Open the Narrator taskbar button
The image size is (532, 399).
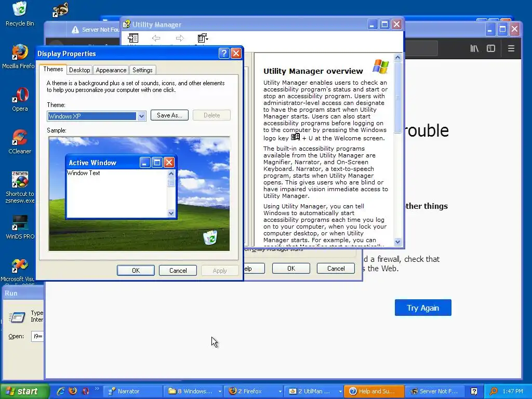132,391
